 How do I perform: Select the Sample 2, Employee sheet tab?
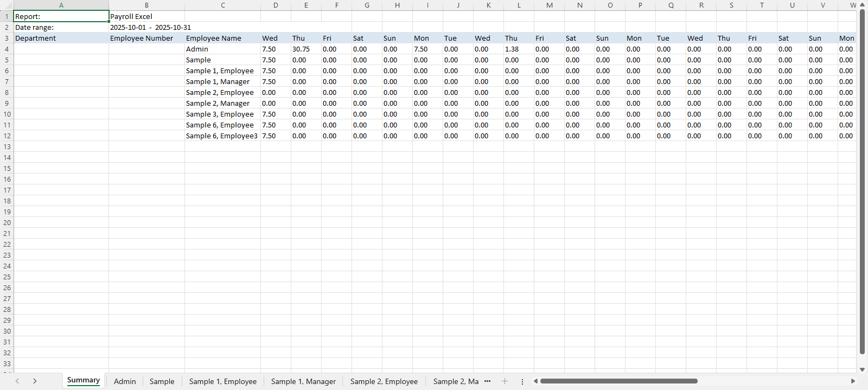(x=384, y=381)
